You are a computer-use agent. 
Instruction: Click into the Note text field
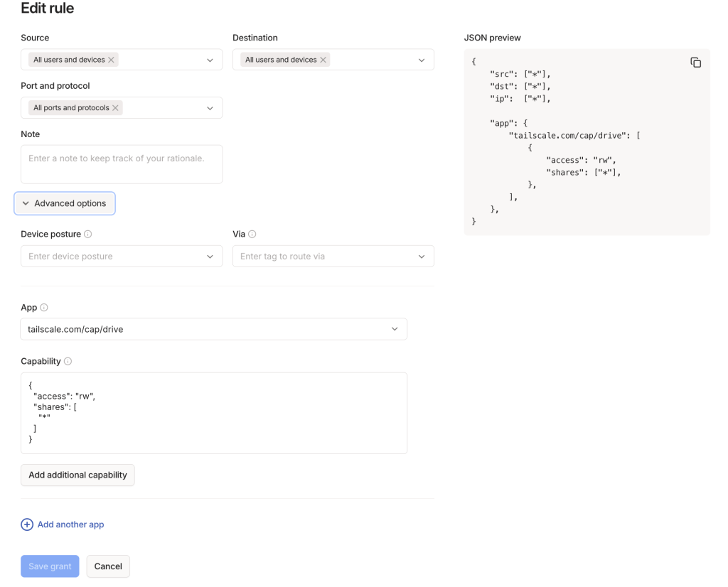click(122, 164)
